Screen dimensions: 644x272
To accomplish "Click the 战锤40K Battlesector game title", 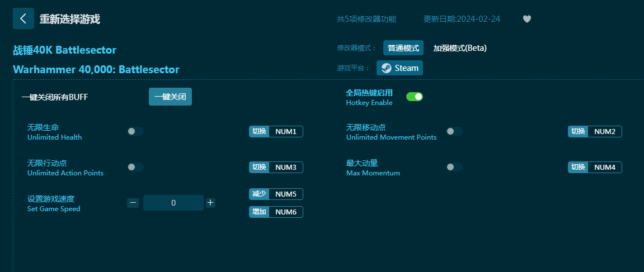I will 65,50.
